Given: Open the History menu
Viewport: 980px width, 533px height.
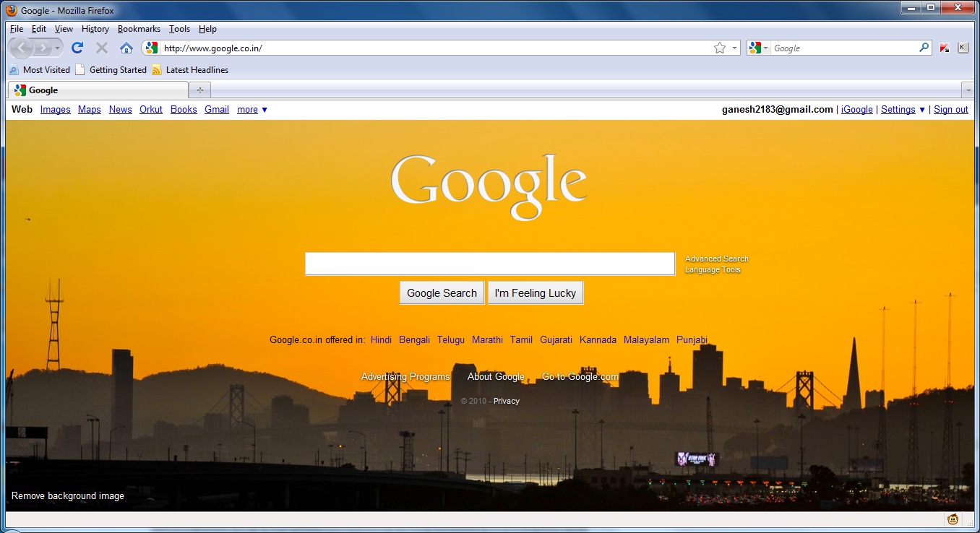Looking at the screenshot, I should click(x=95, y=29).
